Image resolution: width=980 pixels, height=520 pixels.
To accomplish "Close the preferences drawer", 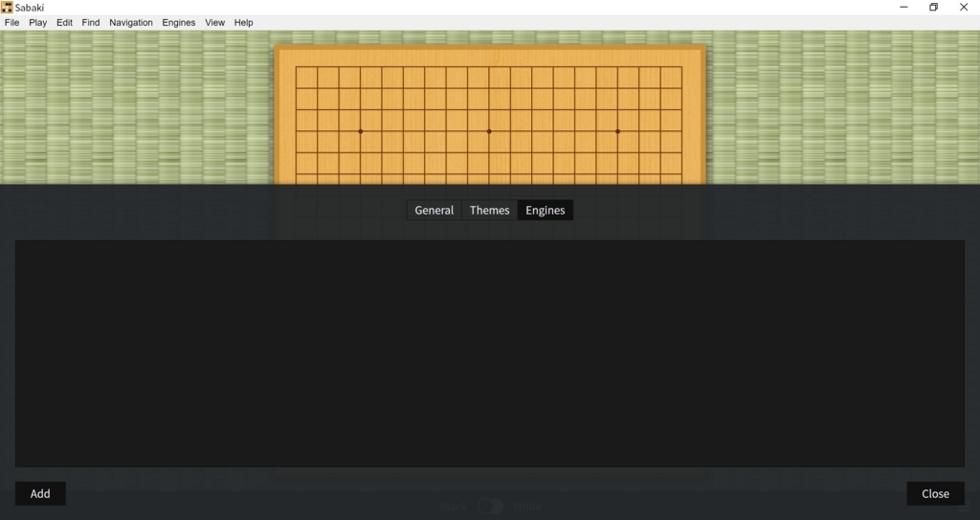I will (935, 494).
